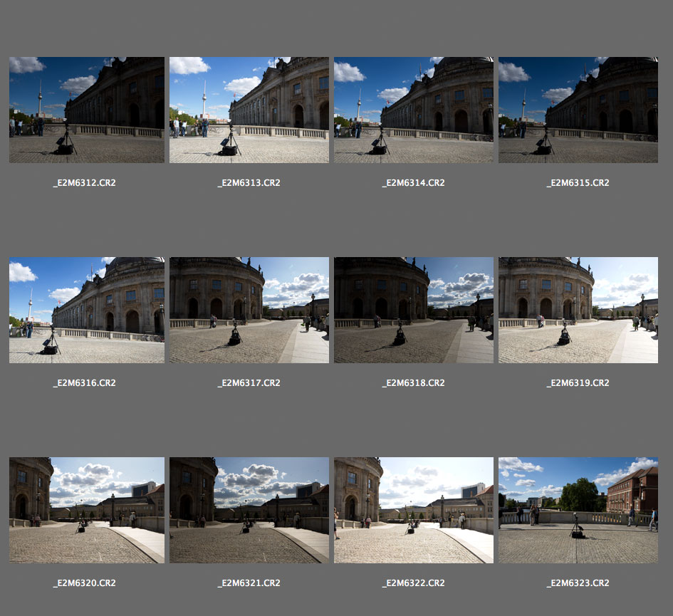
Task: Pick the _E2M6314.CR2 thumbnail image
Action: [x=413, y=110]
